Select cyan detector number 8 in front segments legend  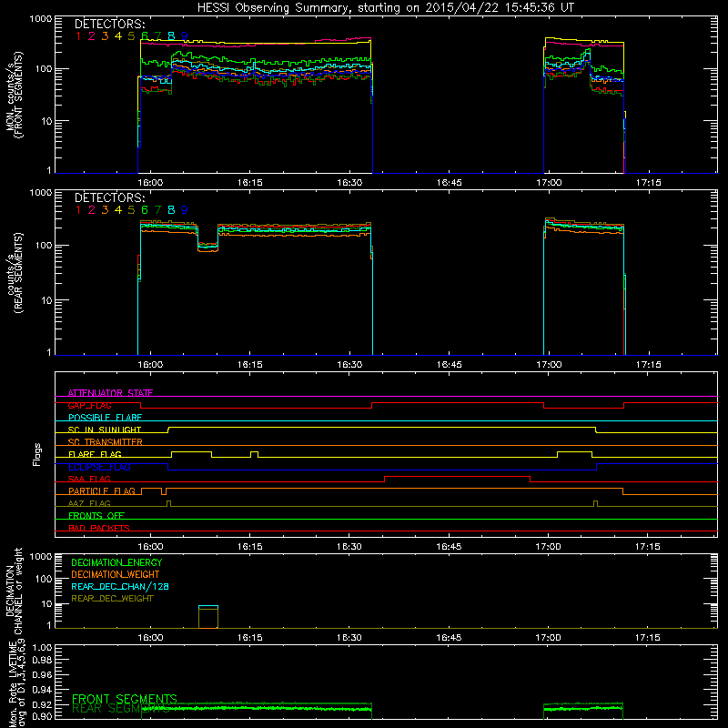(171, 36)
